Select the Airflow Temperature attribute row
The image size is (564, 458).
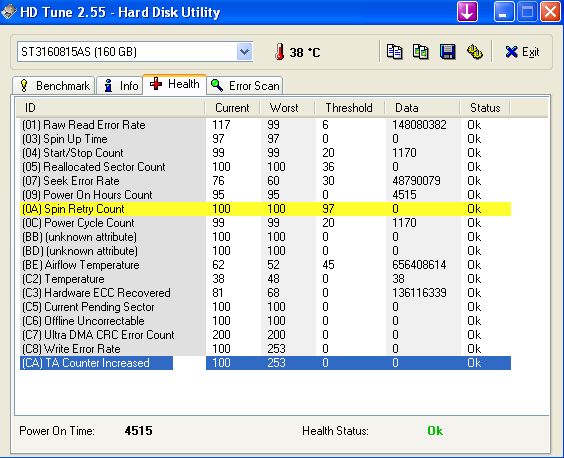pos(265,265)
